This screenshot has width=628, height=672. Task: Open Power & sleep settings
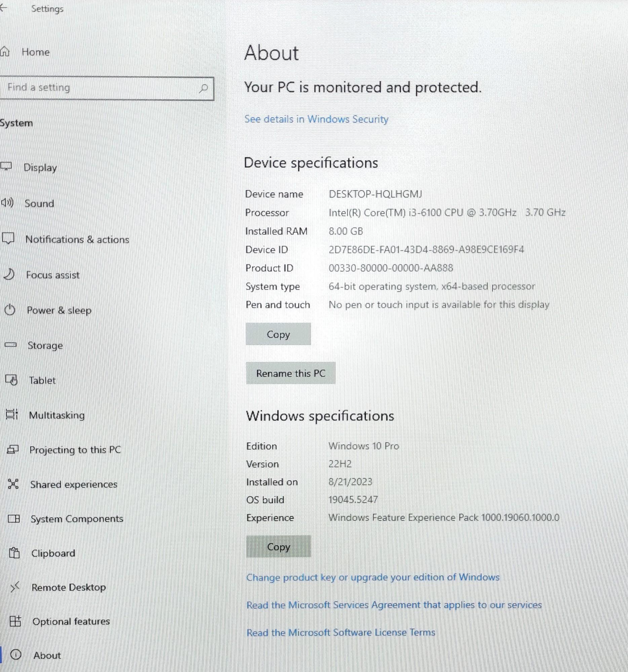(x=59, y=310)
